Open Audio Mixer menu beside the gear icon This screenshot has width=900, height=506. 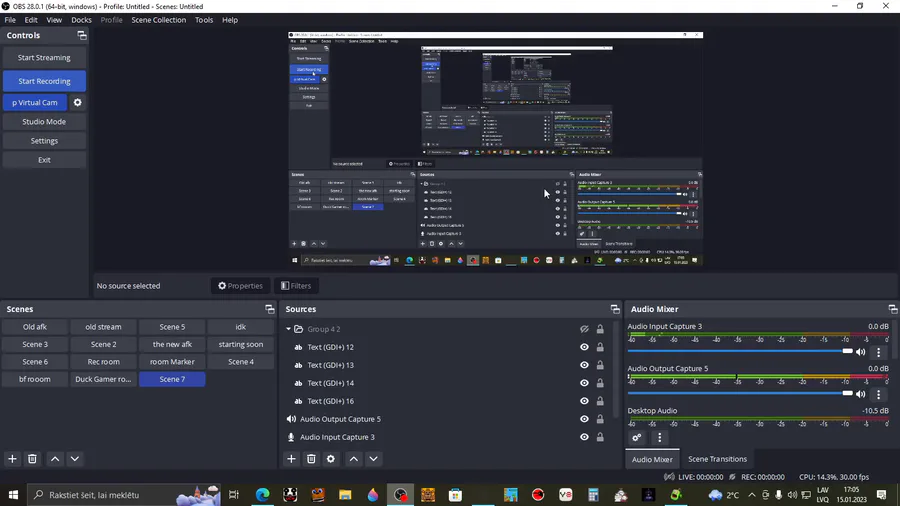tap(660, 438)
